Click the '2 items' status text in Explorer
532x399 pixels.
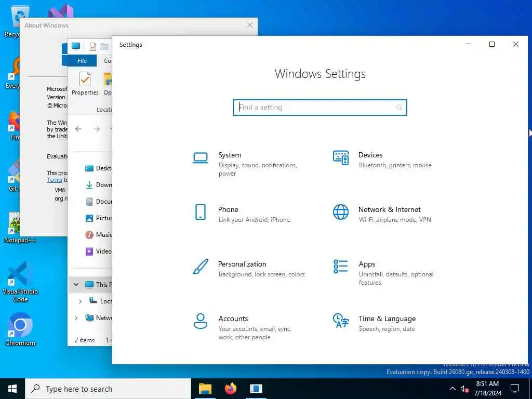(85, 340)
